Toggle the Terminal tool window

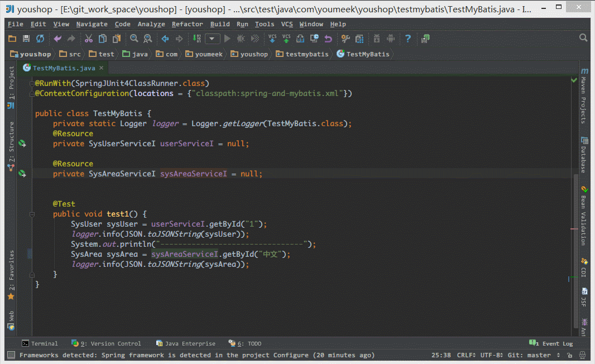pos(40,343)
